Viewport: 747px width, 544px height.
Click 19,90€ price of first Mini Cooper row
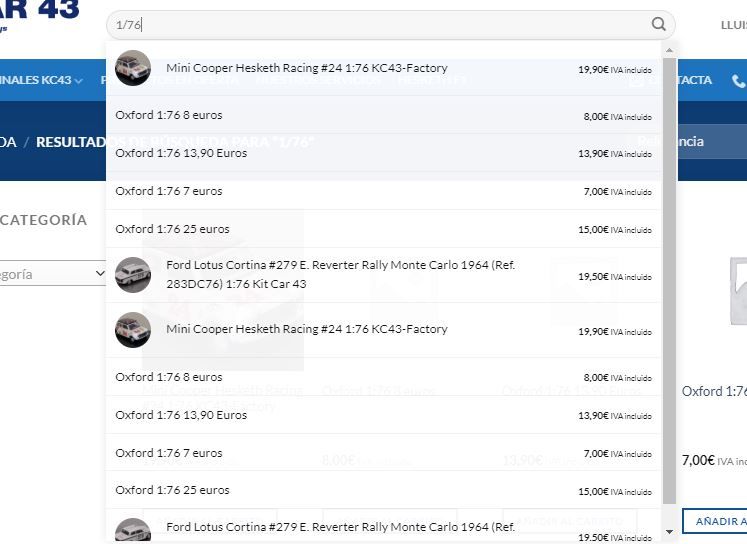click(x=594, y=70)
